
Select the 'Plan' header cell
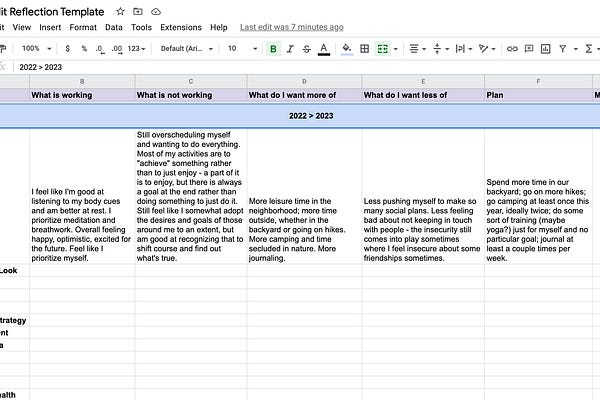[x=538, y=95]
